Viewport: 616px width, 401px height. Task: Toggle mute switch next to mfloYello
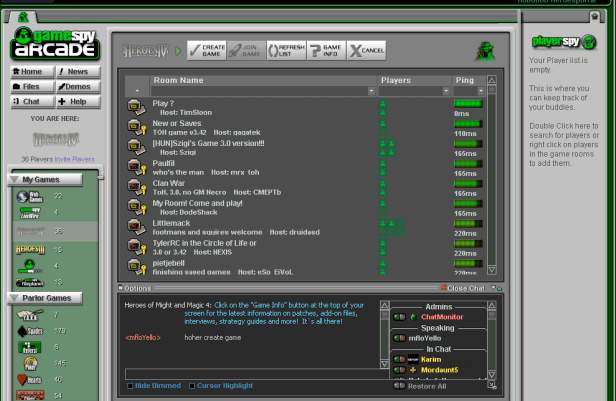point(399,338)
